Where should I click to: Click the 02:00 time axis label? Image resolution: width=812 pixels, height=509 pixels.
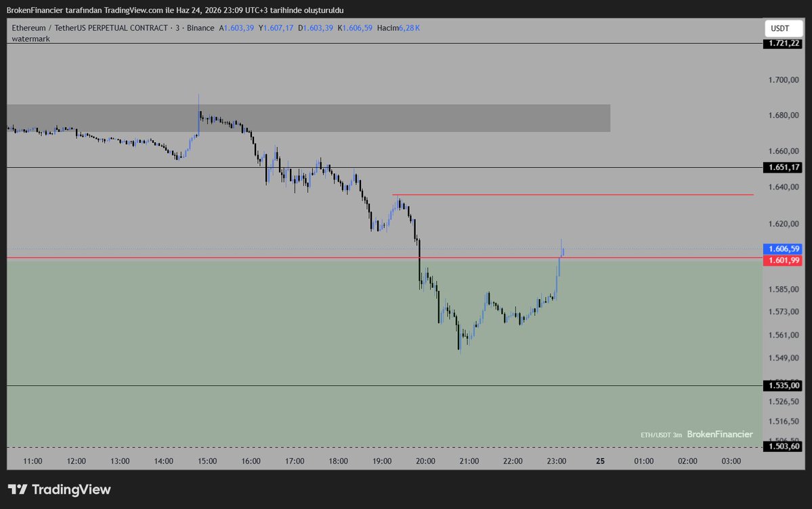tap(687, 461)
